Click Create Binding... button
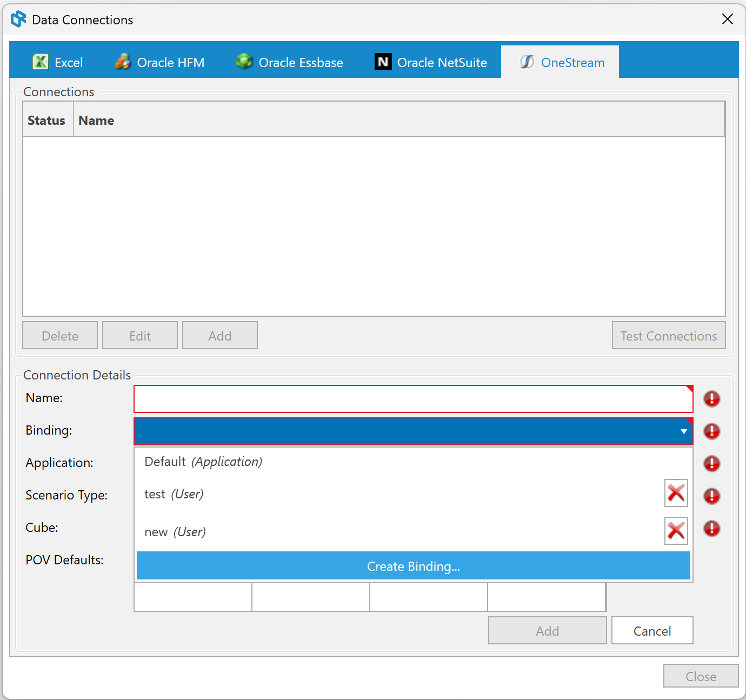Screen dimensions: 746x700 [x=414, y=566]
